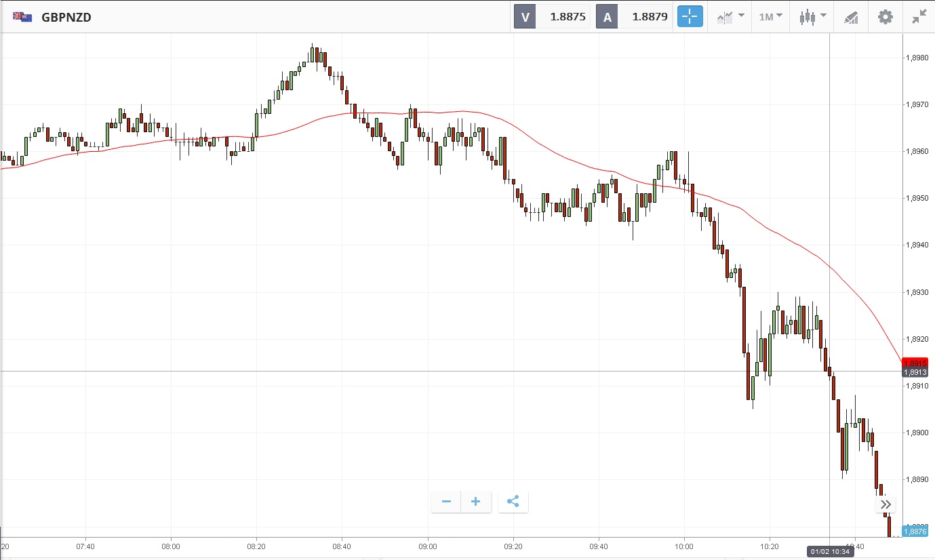Open the candlestick chart type dropdown
The image size is (935, 560).
tap(812, 17)
